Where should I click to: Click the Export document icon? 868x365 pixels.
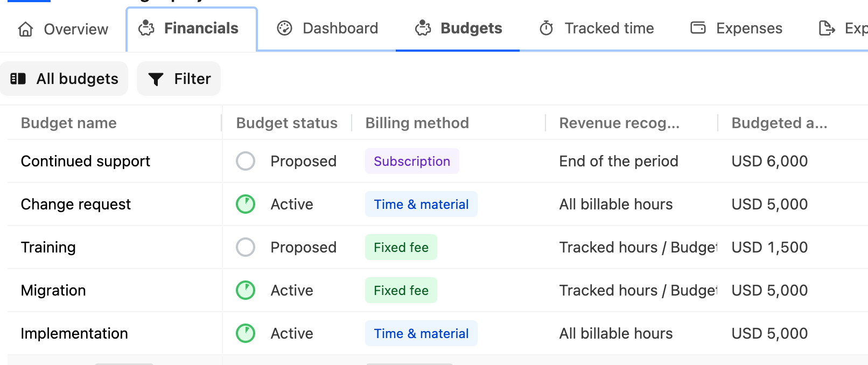tap(826, 28)
